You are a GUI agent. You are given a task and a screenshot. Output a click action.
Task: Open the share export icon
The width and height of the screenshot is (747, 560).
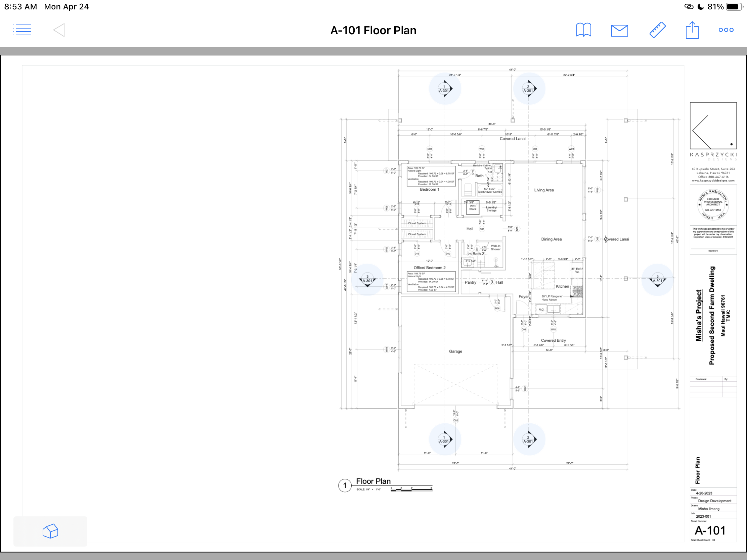click(692, 30)
